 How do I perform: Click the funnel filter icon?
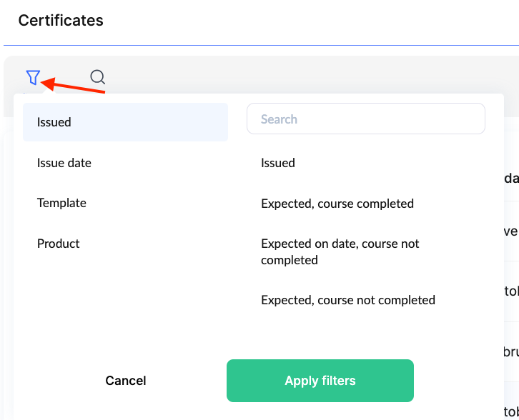[33, 77]
